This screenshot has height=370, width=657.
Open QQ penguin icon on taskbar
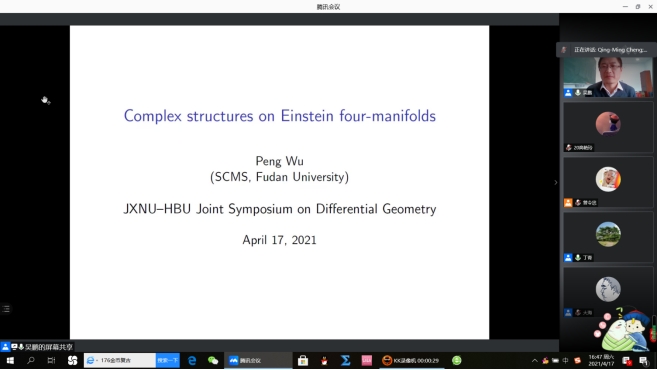(324, 360)
